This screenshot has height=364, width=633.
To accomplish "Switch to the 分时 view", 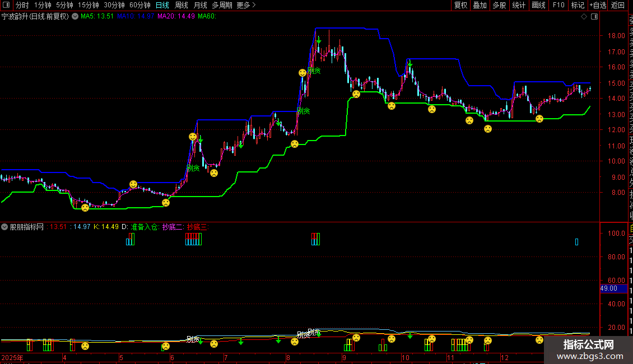I will (x=22, y=5).
